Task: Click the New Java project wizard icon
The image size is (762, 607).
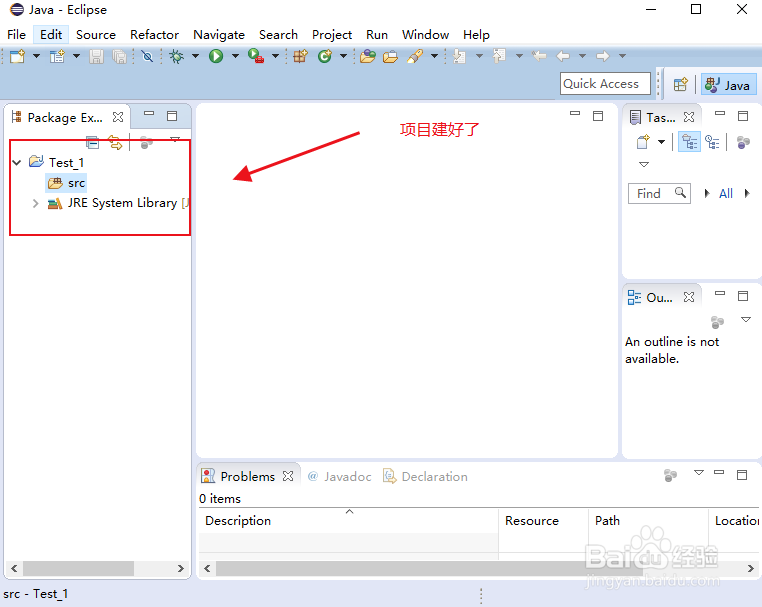Action: pos(57,56)
